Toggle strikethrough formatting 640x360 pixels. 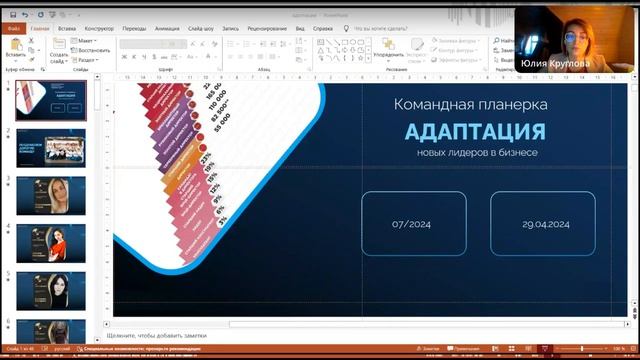coord(164,57)
